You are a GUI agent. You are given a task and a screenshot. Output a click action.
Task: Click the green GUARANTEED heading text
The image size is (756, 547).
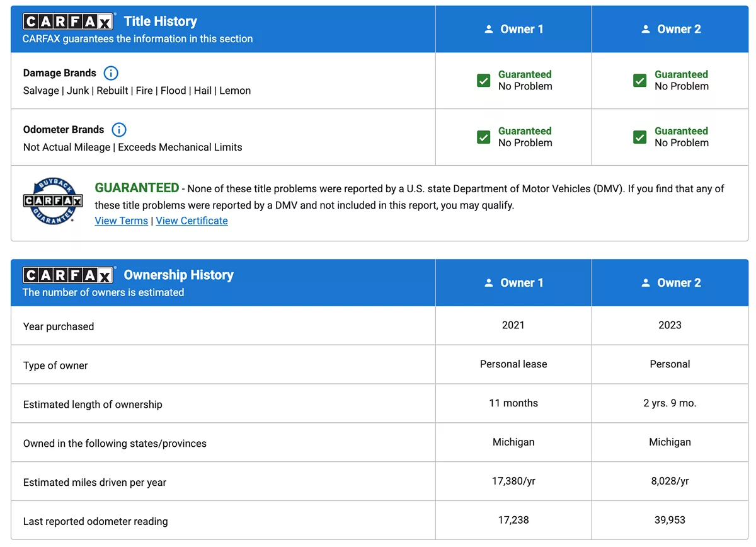click(x=137, y=188)
